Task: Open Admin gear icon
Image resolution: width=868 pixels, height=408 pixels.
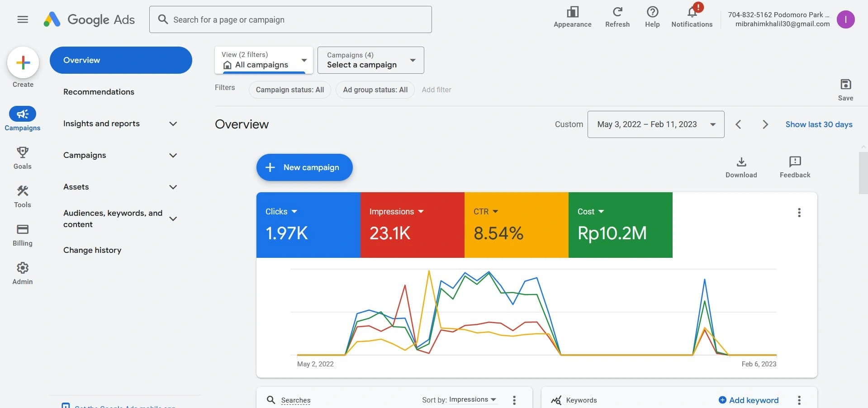Action: [x=23, y=268]
